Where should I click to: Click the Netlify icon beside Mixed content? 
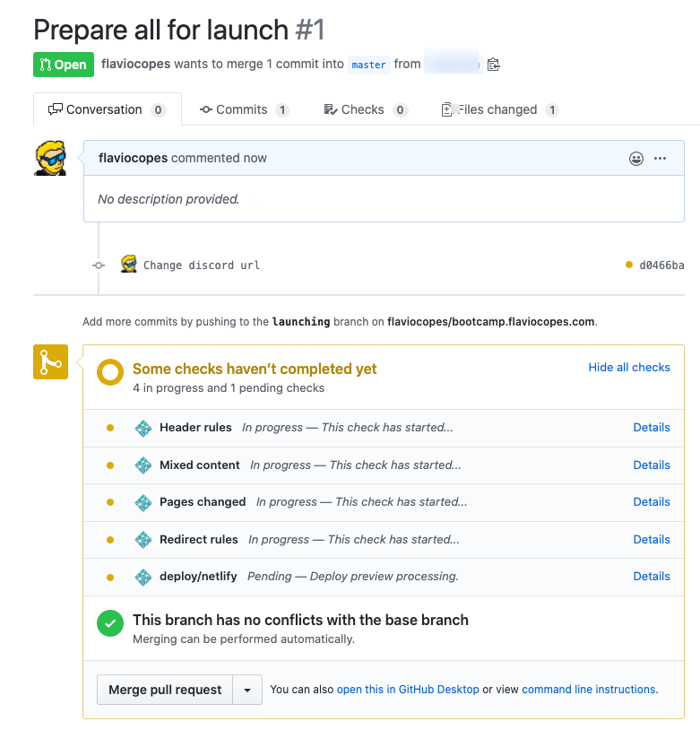[143, 465]
